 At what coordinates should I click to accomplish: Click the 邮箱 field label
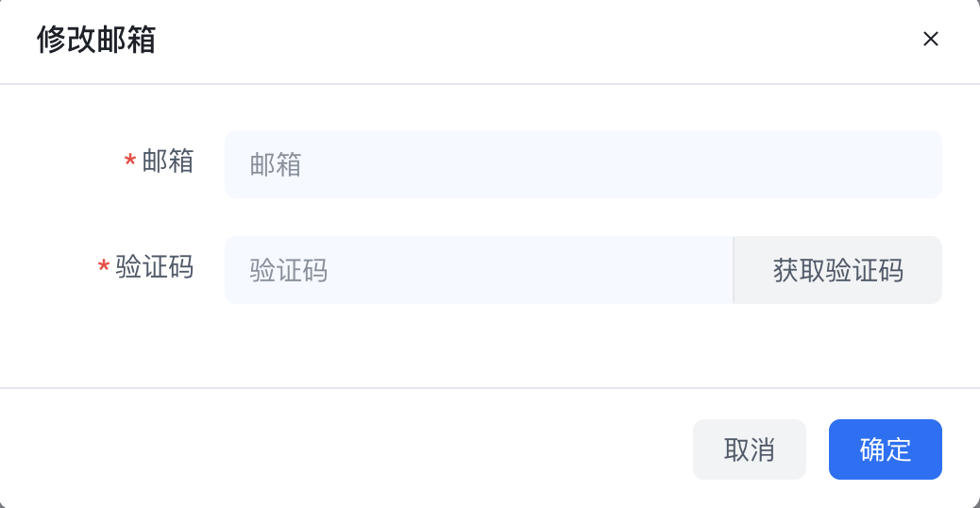click(x=168, y=161)
